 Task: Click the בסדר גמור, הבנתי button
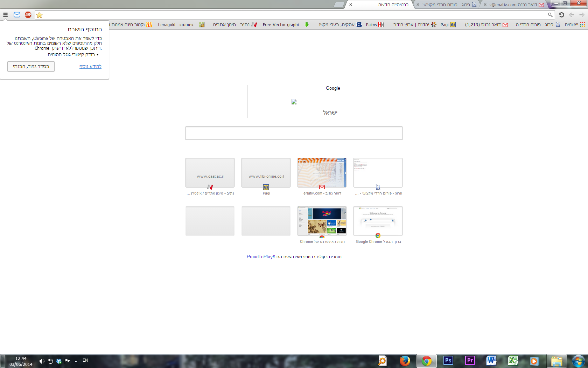tap(31, 66)
